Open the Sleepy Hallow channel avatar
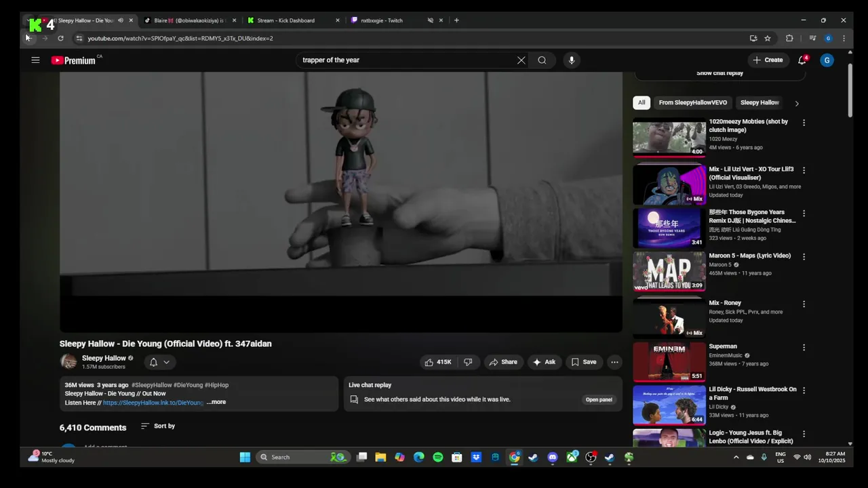868x488 pixels. [68, 361]
